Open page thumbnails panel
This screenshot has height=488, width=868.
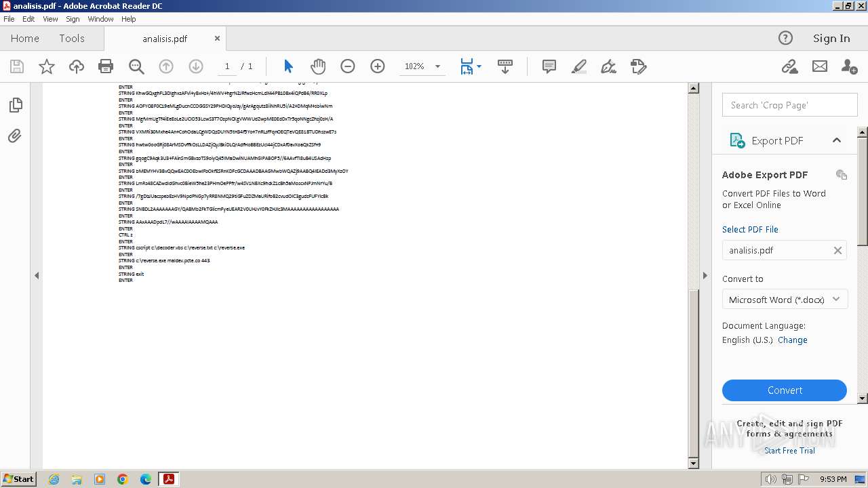click(15, 105)
